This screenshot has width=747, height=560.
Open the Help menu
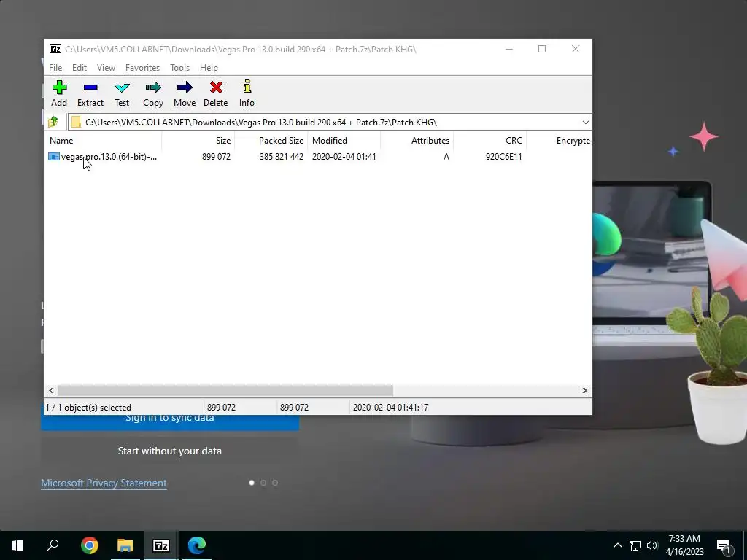click(x=209, y=68)
